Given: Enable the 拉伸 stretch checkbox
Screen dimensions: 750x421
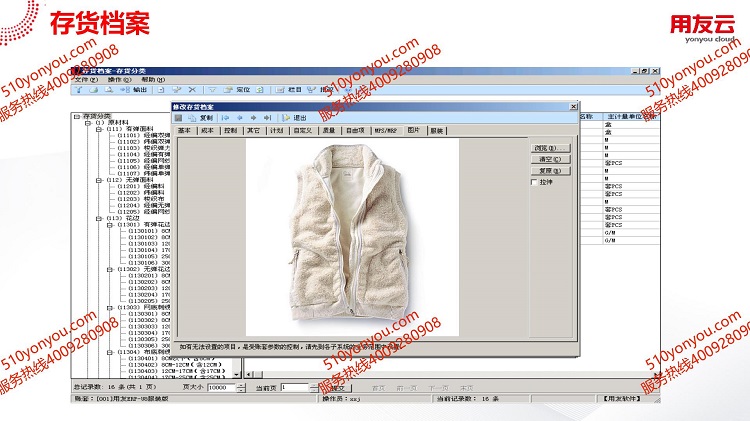Looking at the screenshot, I should [534, 181].
